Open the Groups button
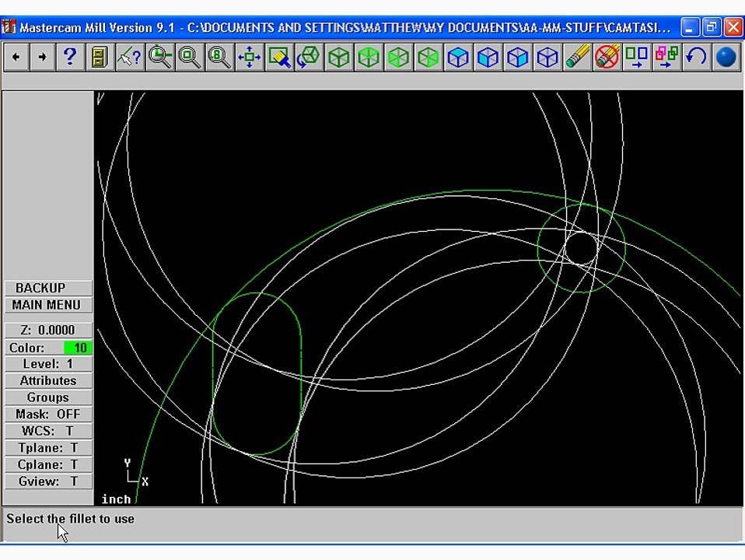 click(48, 397)
